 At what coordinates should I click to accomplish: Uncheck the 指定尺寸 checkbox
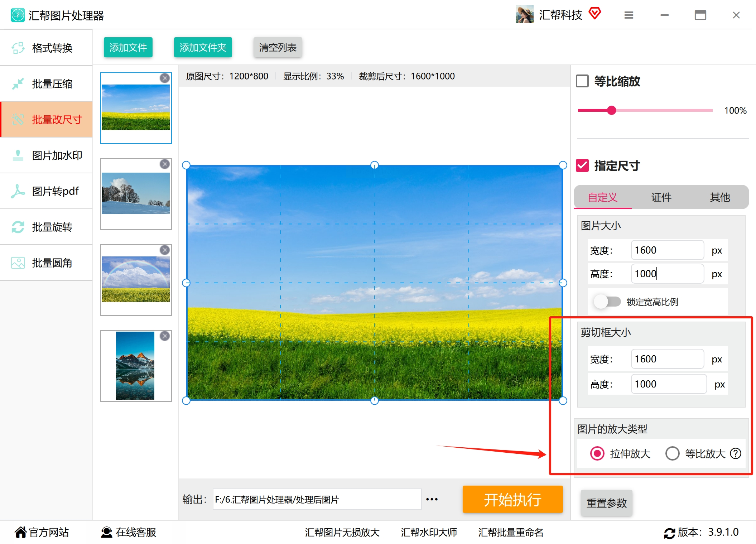582,165
